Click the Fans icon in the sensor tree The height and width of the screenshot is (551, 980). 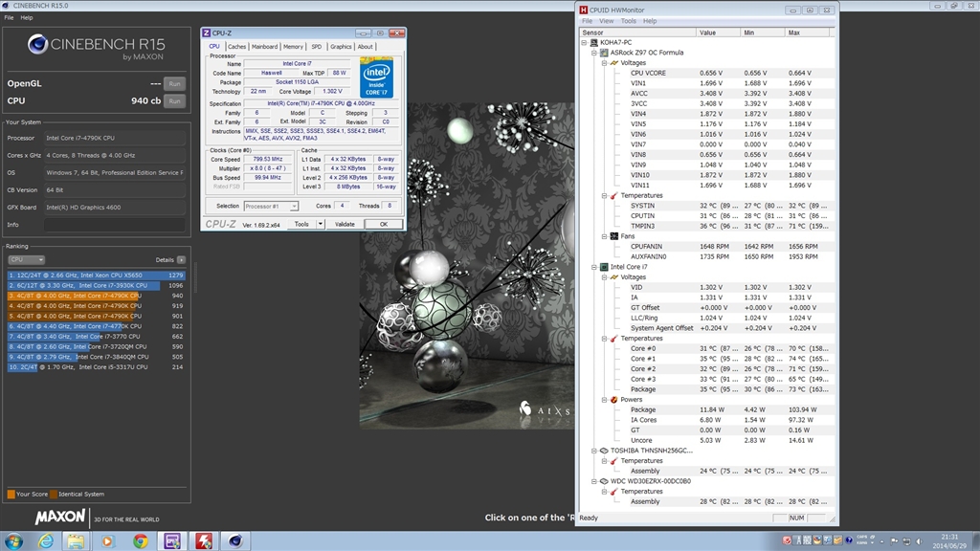(614, 236)
